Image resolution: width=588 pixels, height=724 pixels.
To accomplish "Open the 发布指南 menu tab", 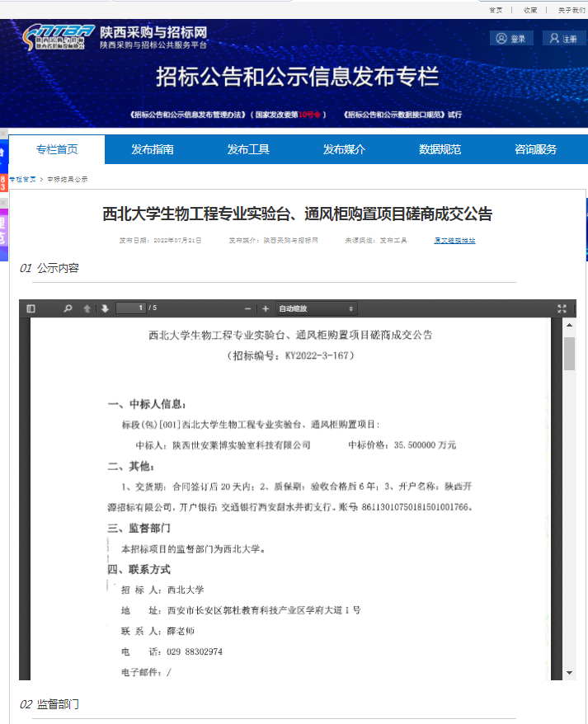I will [153, 149].
